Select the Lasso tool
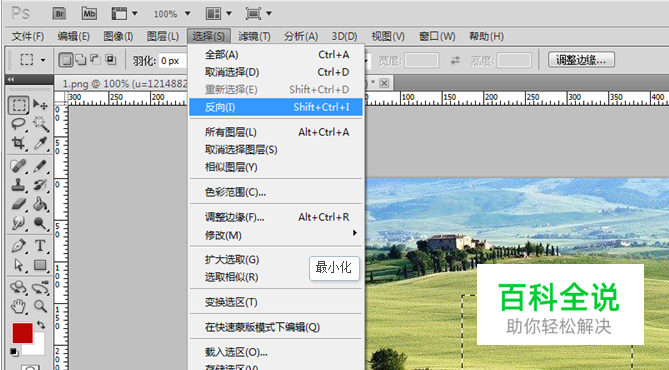669x370 pixels. 19,124
